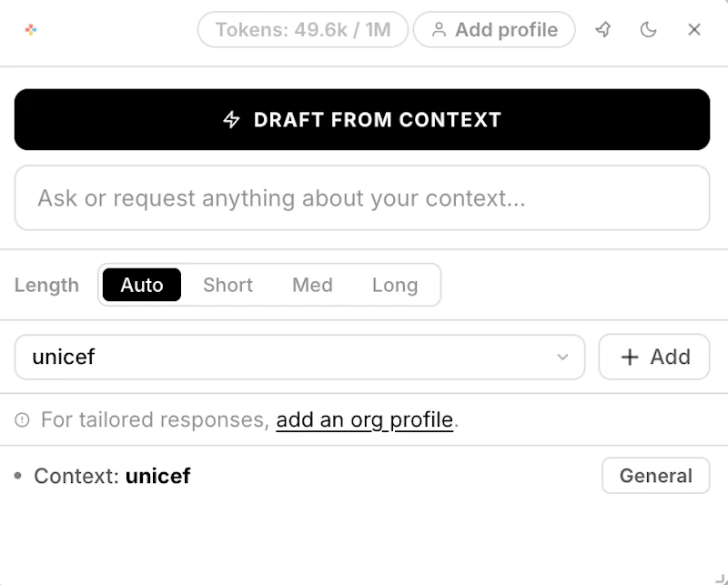This screenshot has height=585, width=728.
Task: Click the person icon inside Add profile
Action: [439, 29]
